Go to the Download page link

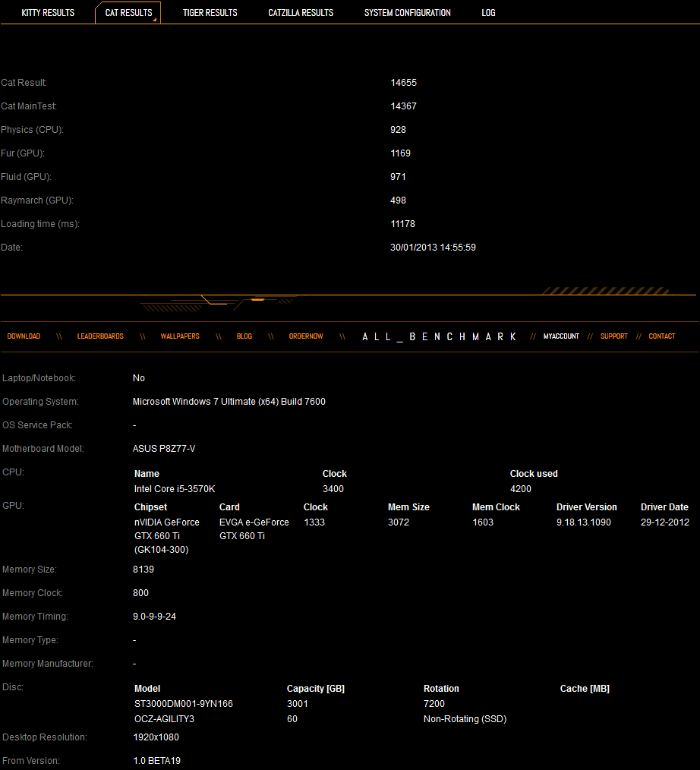[24, 336]
